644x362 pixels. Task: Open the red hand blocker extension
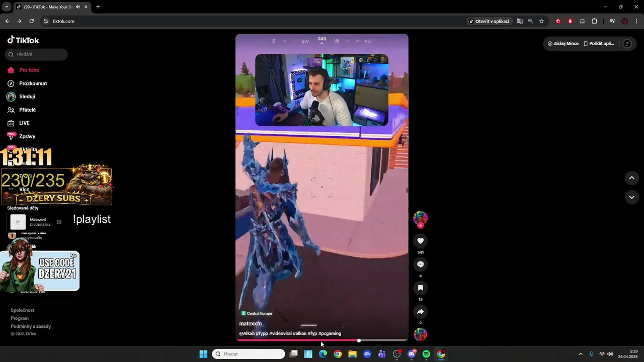click(x=570, y=21)
